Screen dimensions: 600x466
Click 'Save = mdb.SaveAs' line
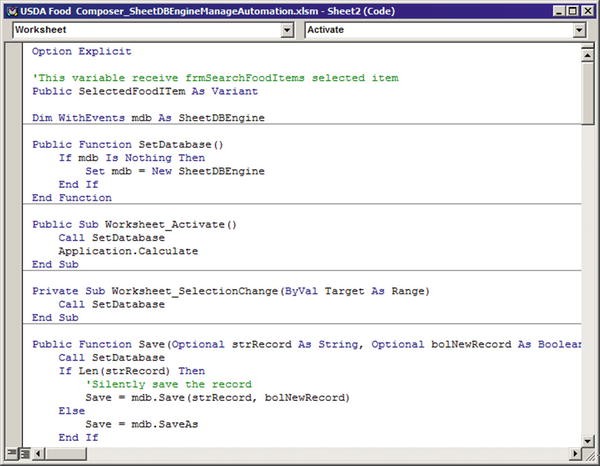coord(142,424)
